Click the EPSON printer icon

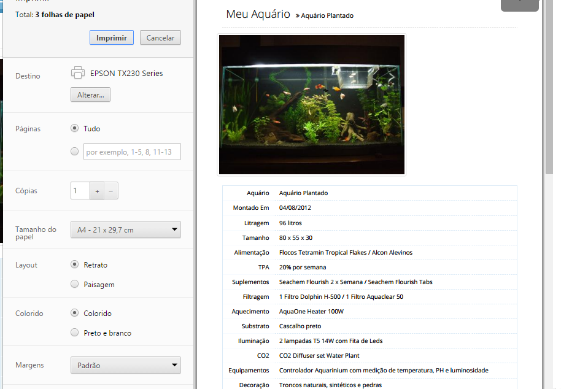(77, 72)
